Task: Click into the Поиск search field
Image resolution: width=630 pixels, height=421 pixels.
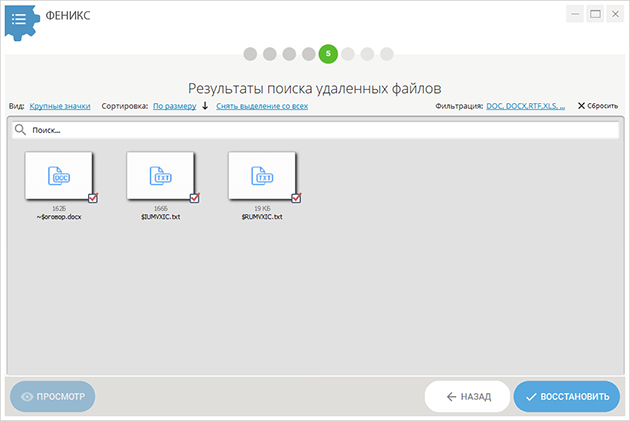Action: click(315, 130)
